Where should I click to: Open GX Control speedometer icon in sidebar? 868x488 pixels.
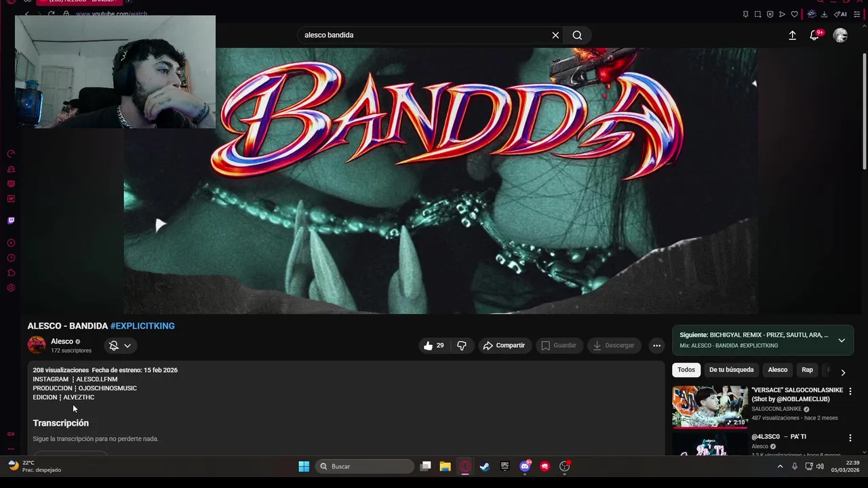point(11,154)
